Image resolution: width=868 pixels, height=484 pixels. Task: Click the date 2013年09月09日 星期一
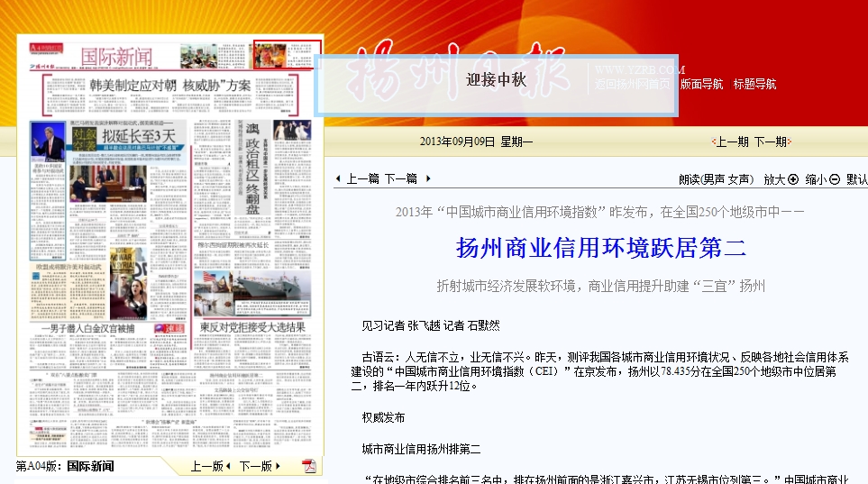(x=476, y=142)
